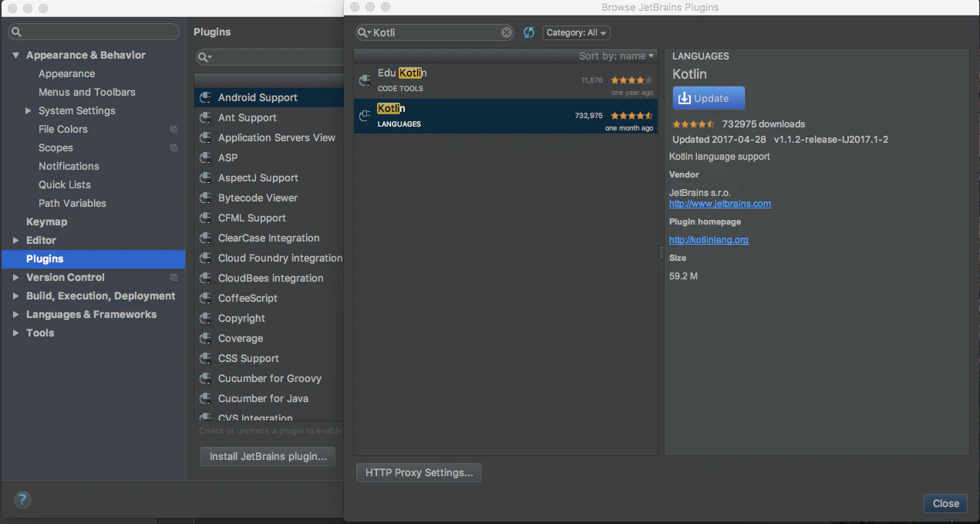Select File Colors in the settings tree
980x524 pixels.
click(x=63, y=129)
